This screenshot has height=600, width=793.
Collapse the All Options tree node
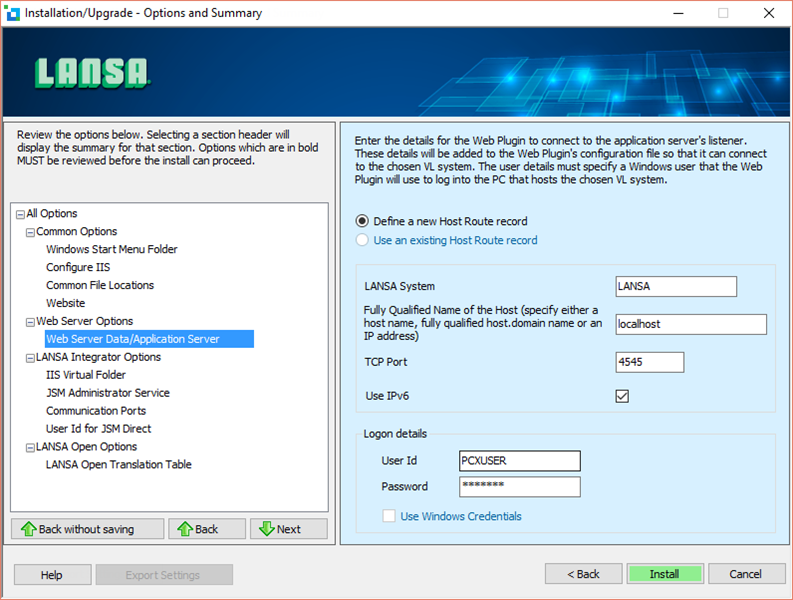point(20,215)
